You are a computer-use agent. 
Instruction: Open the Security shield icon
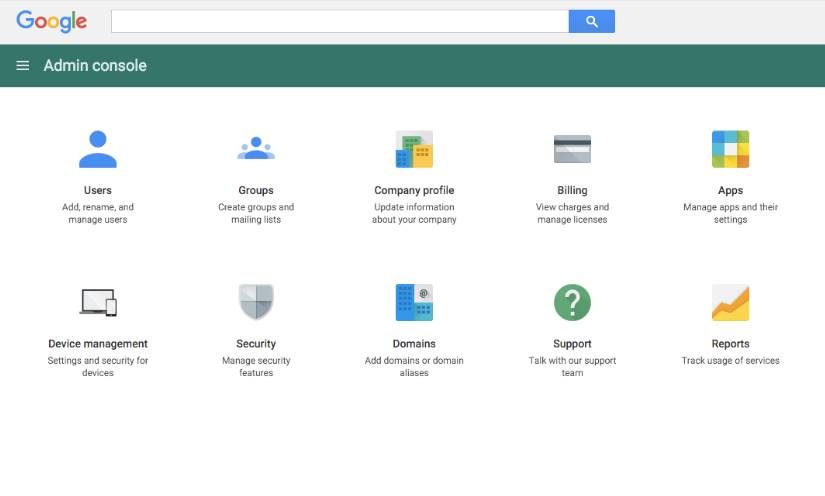(256, 302)
